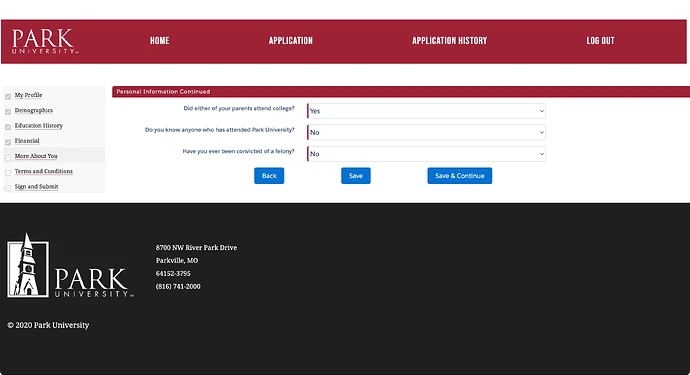Open the My Profile sidebar link

click(x=28, y=95)
